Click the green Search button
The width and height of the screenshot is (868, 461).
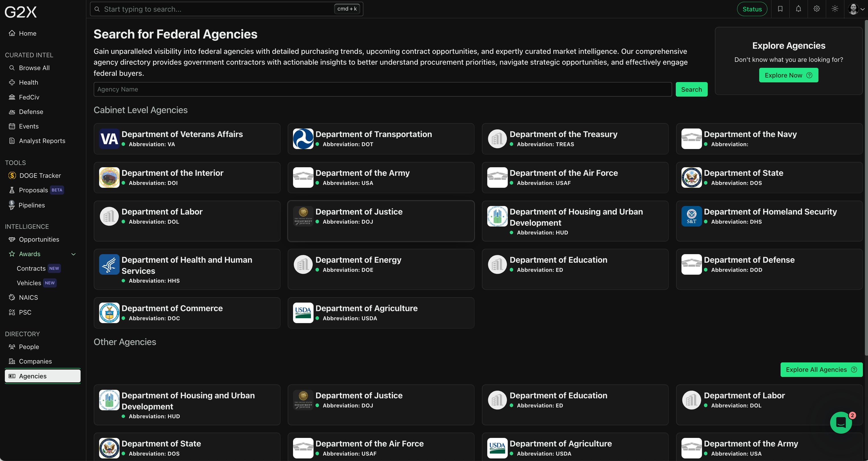pyautogui.click(x=691, y=89)
